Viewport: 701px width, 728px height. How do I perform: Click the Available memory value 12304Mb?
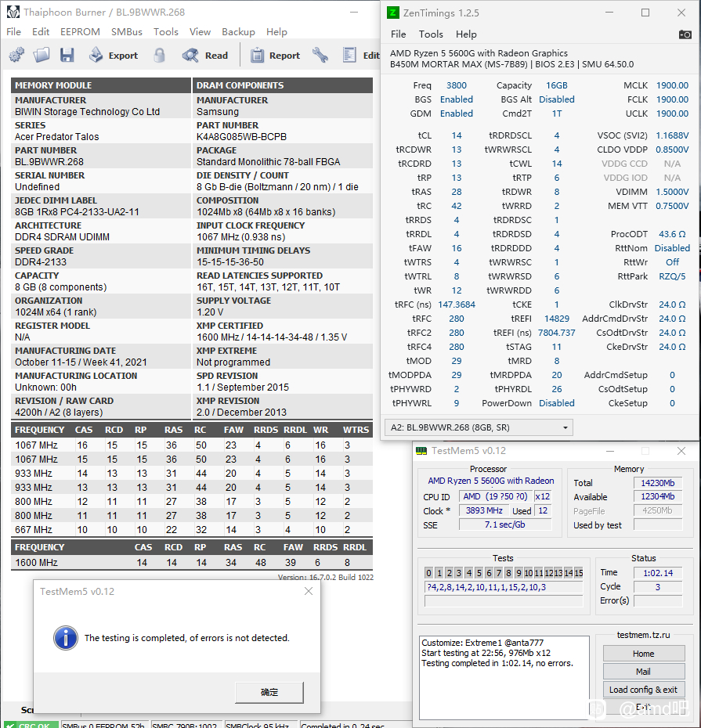click(658, 497)
